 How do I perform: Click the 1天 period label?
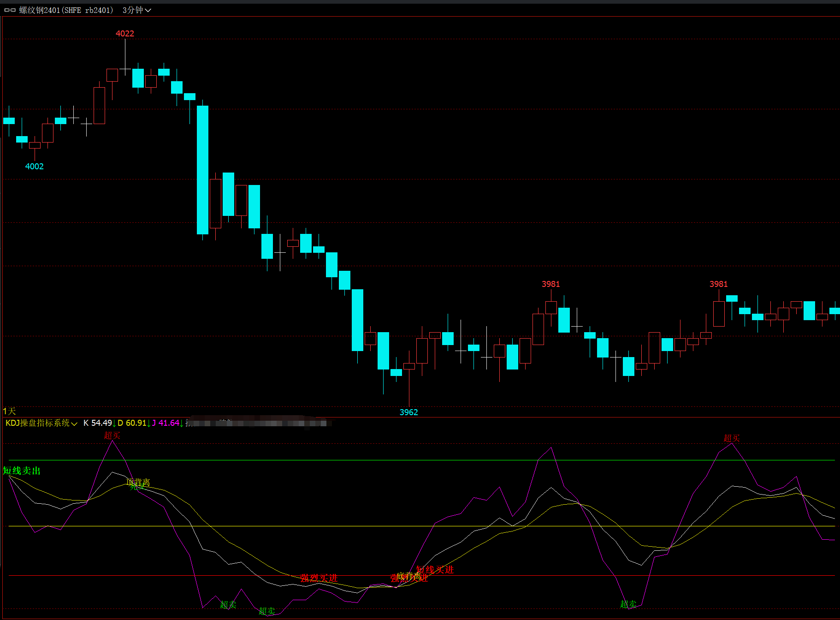pyautogui.click(x=8, y=410)
